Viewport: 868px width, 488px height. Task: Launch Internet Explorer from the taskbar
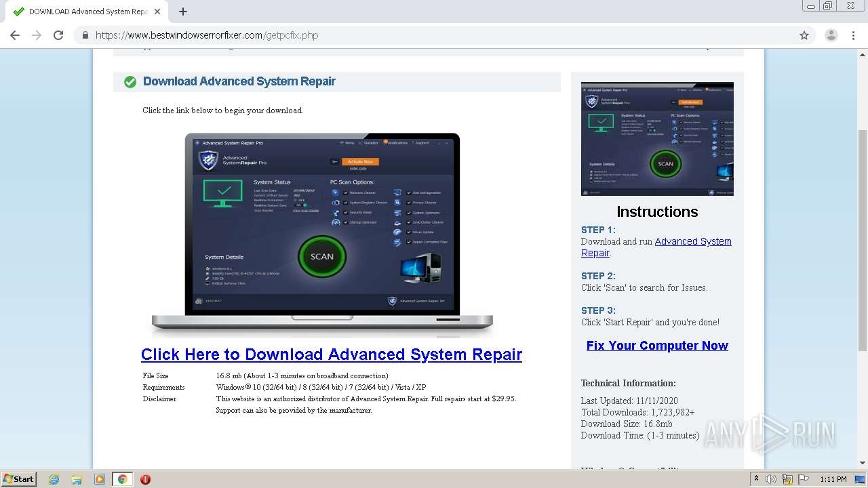coord(54,479)
